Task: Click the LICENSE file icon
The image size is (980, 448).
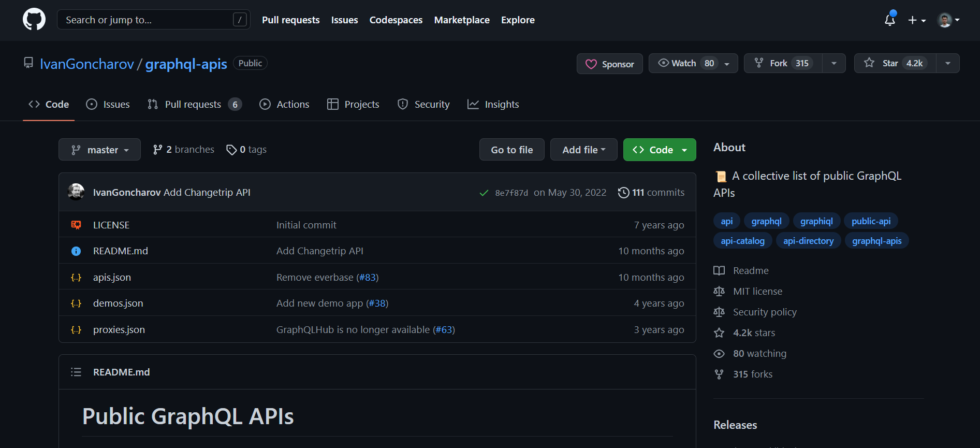Action: coord(76,225)
